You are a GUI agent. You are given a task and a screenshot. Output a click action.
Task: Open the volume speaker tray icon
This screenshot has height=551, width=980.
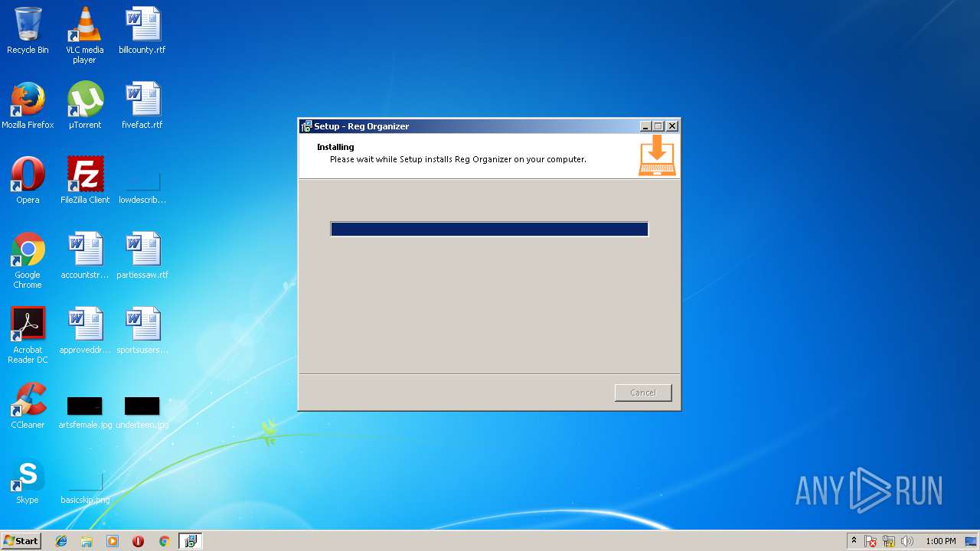[x=907, y=541]
